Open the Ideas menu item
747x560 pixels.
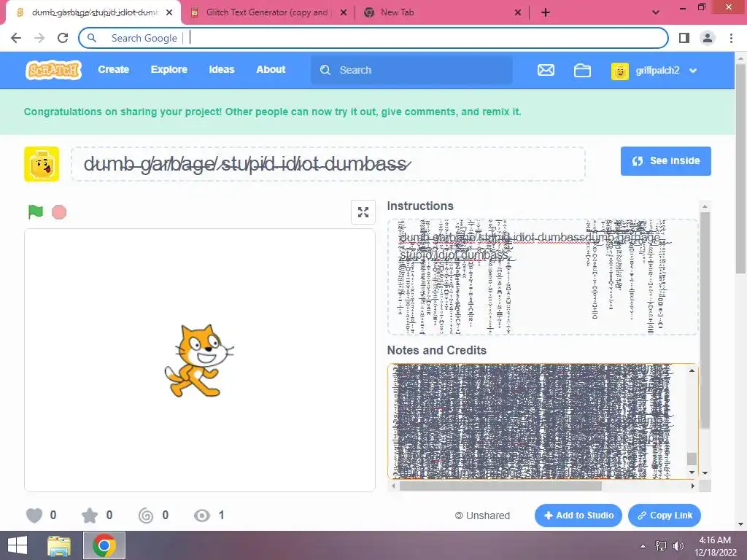(222, 69)
